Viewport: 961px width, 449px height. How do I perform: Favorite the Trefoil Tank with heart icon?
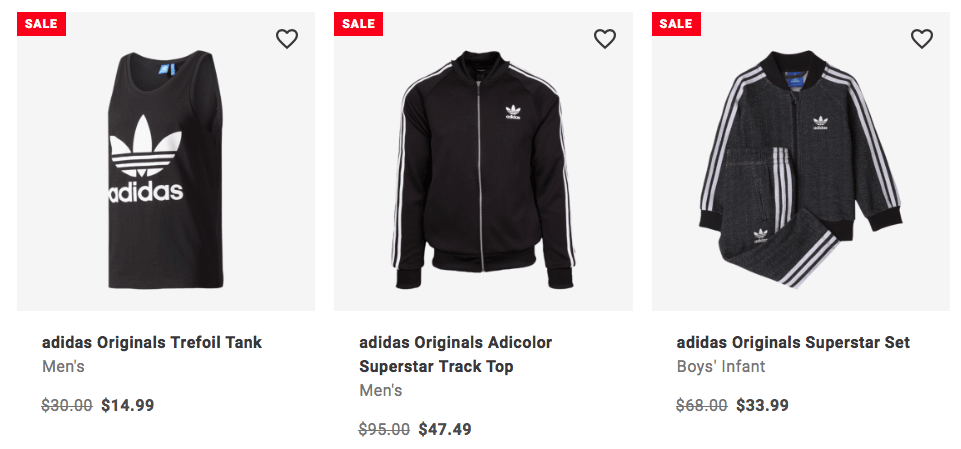(x=287, y=39)
